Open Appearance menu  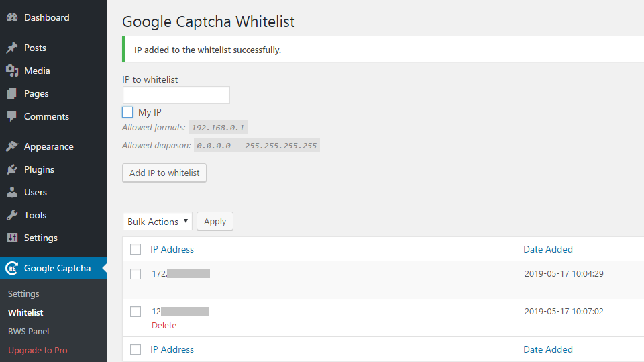[x=49, y=147]
